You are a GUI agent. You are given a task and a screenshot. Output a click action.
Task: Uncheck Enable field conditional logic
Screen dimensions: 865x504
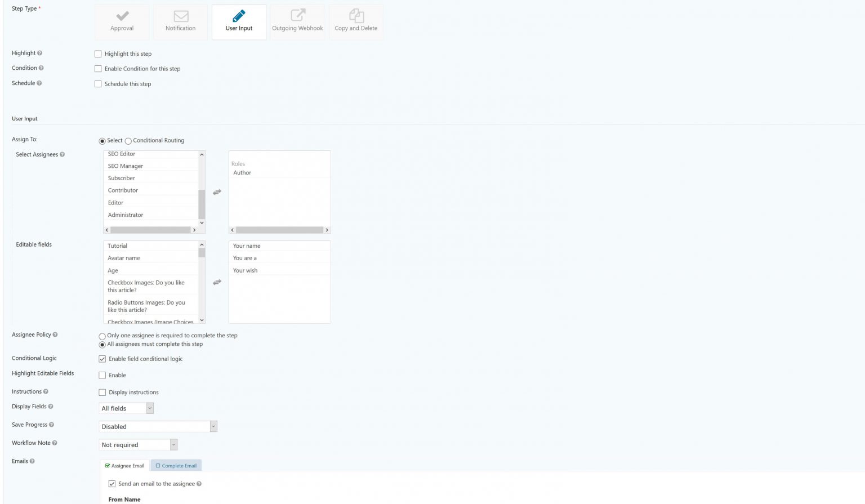[102, 359]
